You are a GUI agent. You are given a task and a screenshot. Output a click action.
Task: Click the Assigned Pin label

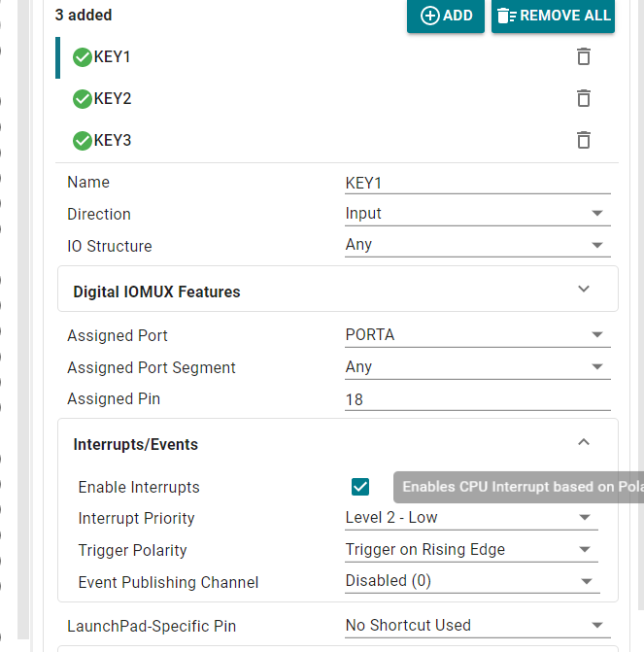114,399
